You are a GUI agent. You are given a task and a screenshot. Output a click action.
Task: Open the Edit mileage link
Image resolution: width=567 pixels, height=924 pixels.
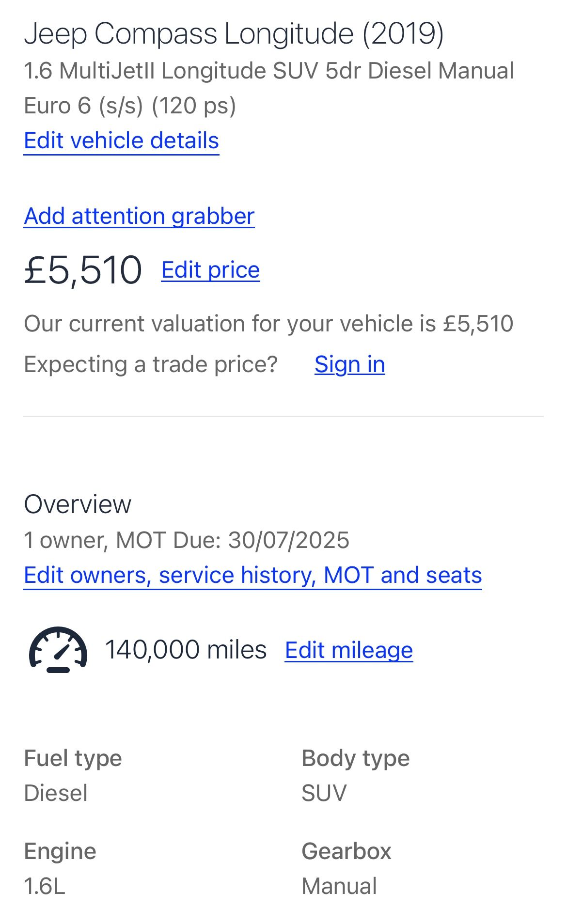(348, 650)
